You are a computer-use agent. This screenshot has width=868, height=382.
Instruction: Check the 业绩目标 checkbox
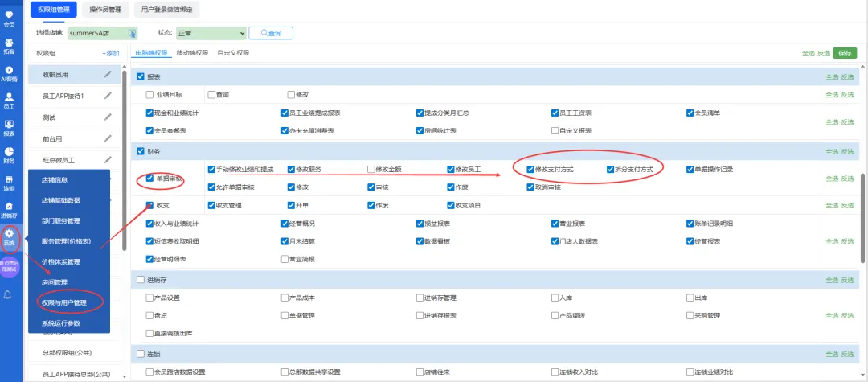(x=149, y=95)
